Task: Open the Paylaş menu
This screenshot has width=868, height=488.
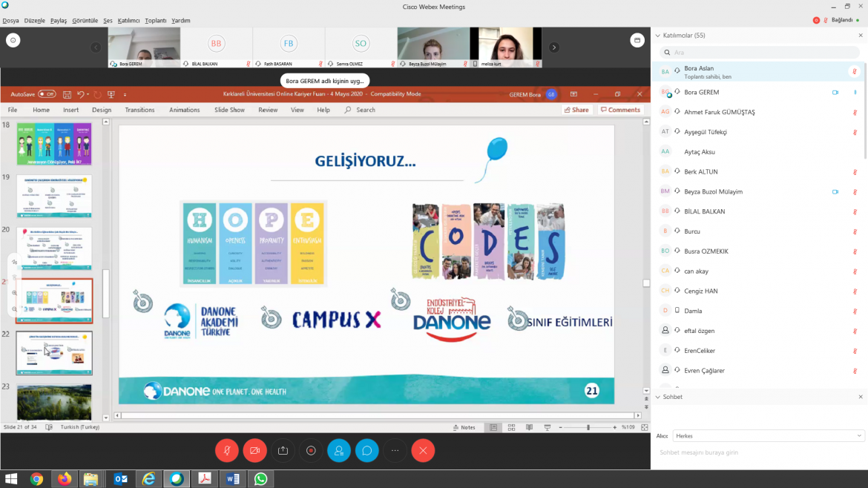Action: click(58, 21)
